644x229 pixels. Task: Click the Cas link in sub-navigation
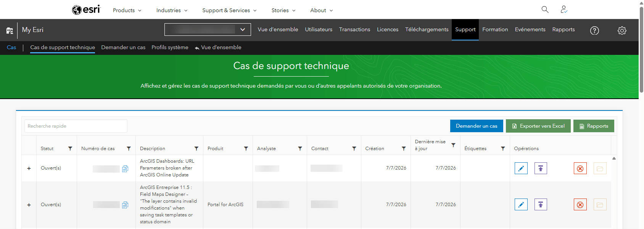[11, 48]
